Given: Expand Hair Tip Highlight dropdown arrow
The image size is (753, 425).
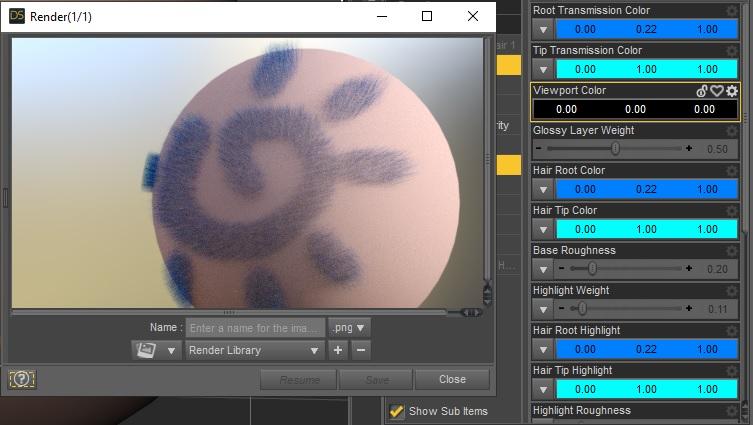Looking at the screenshot, I should pos(543,389).
